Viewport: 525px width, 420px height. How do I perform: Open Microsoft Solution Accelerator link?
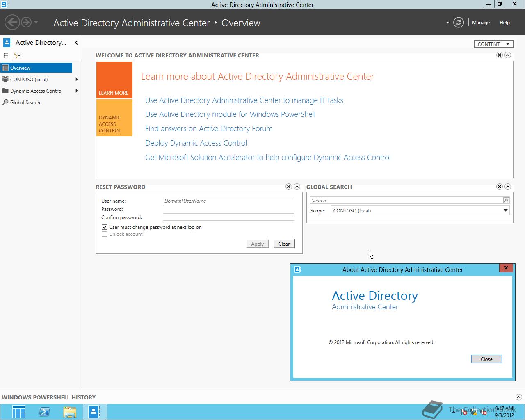(x=268, y=157)
